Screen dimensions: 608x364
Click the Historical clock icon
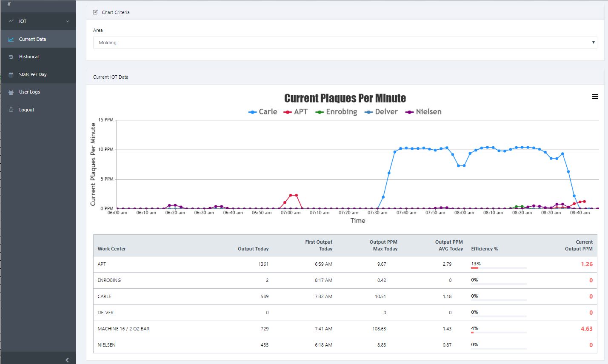pyautogui.click(x=11, y=57)
